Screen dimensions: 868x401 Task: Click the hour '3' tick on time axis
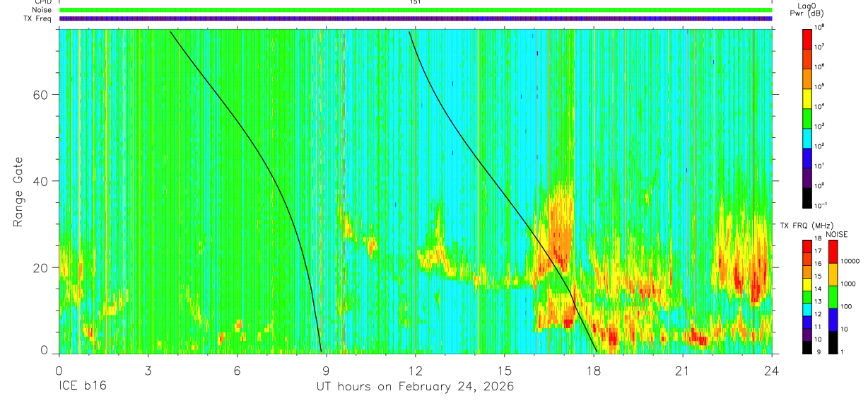pyautogui.click(x=148, y=371)
